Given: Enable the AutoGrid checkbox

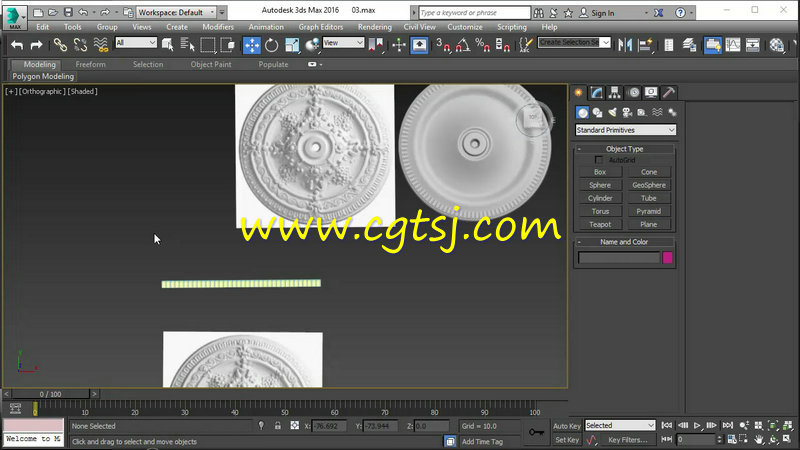Looking at the screenshot, I should [x=599, y=160].
